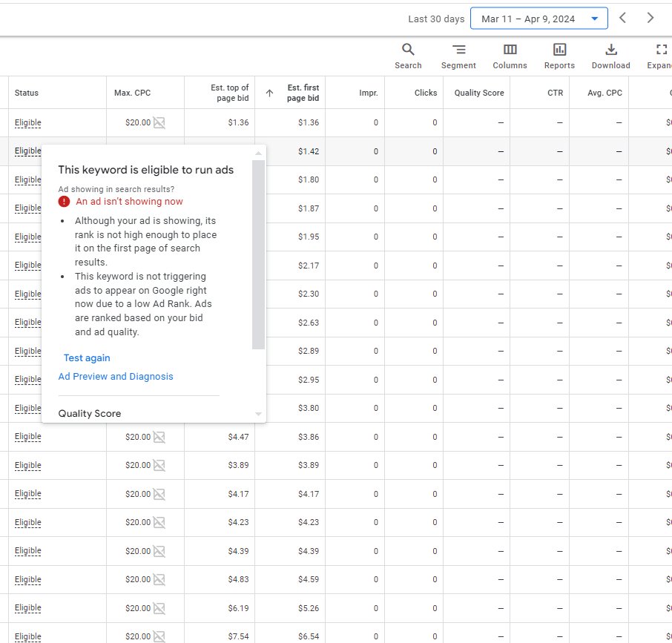Click the Eligible status link in the top row

click(x=27, y=122)
